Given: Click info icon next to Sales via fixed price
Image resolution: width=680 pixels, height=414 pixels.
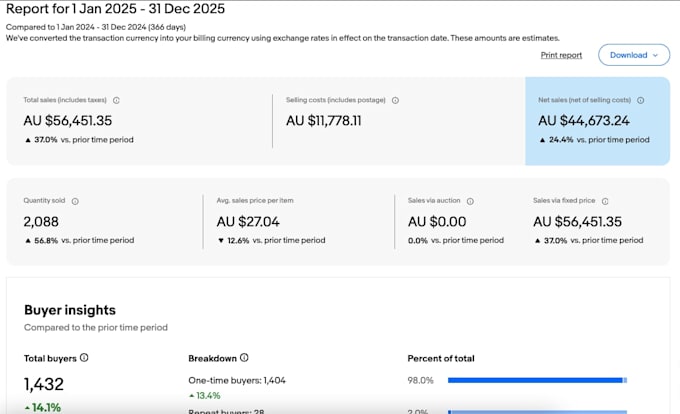Looking at the screenshot, I should [x=605, y=201].
